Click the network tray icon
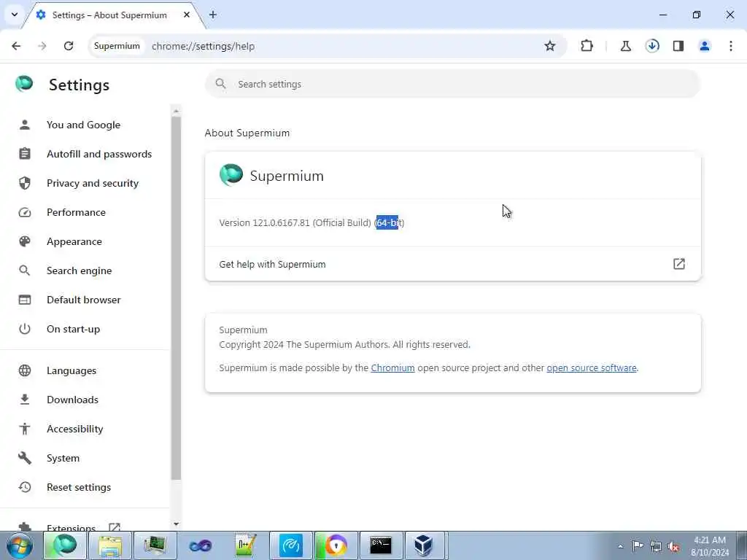747x560 pixels. 656,546
